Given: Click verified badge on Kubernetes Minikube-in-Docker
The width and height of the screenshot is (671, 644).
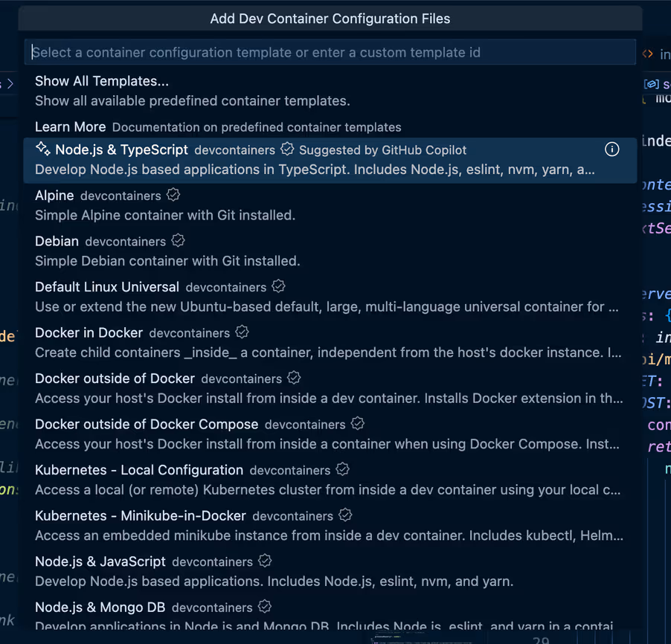Looking at the screenshot, I should coord(345,515).
